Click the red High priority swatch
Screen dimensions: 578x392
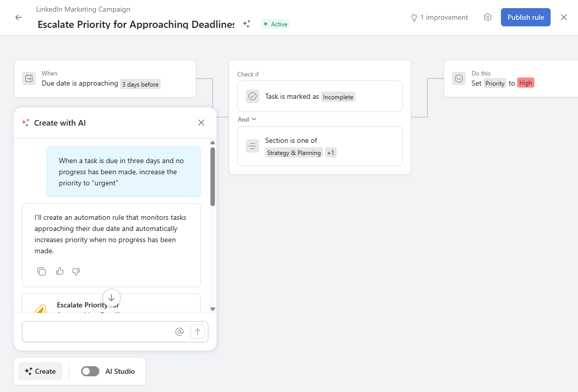point(525,83)
